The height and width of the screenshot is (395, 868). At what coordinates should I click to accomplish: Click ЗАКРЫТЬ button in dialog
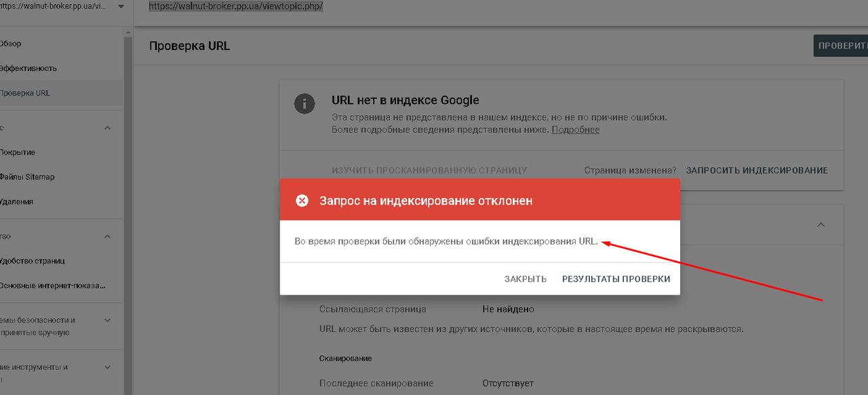[526, 279]
